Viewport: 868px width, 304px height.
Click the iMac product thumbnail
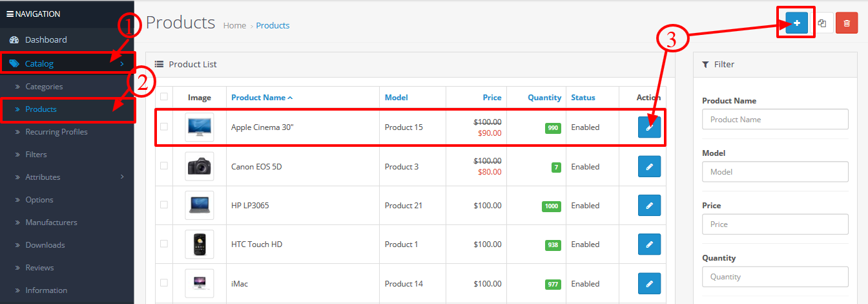point(199,283)
